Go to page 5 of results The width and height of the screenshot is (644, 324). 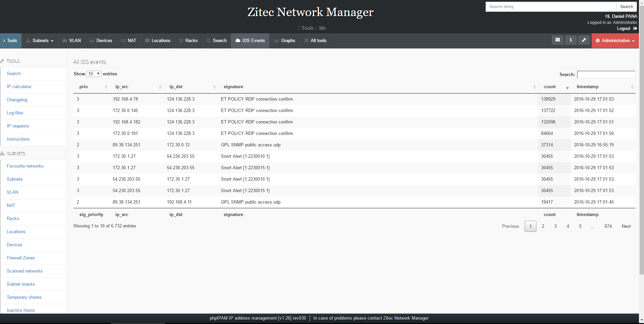pyautogui.click(x=580, y=226)
